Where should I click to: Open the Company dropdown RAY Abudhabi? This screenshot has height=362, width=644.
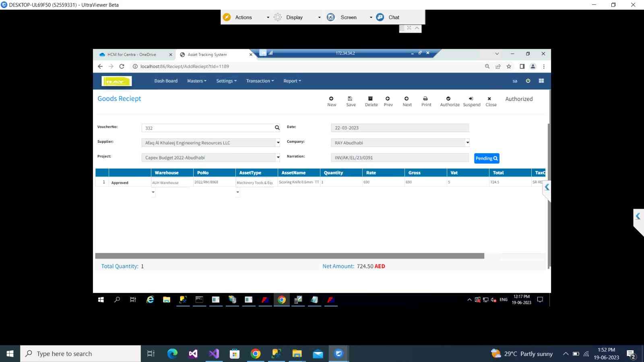[467, 143]
